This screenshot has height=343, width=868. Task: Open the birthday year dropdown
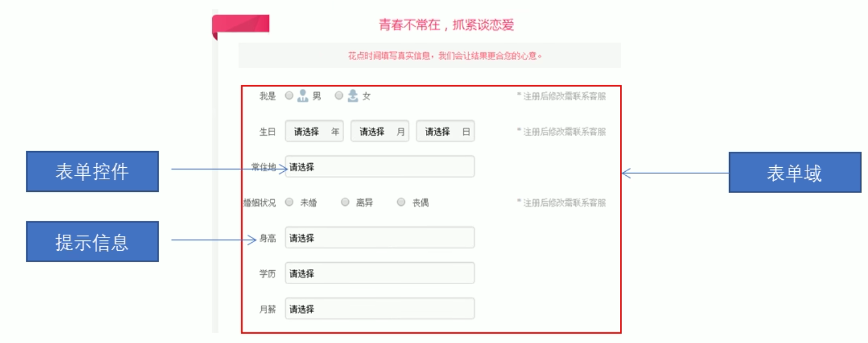pyautogui.click(x=314, y=131)
